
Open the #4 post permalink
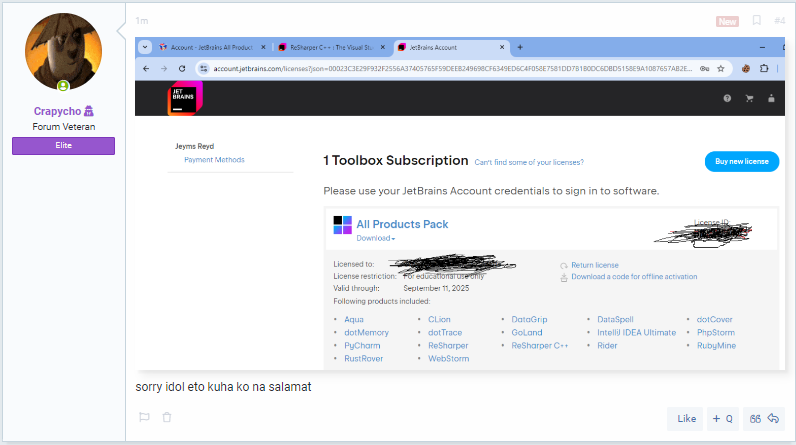click(779, 21)
